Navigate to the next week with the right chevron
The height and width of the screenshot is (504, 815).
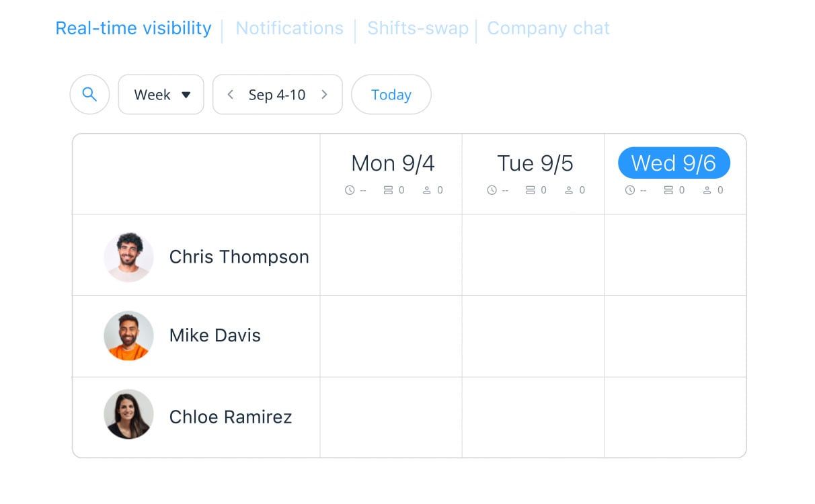pyautogui.click(x=324, y=94)
